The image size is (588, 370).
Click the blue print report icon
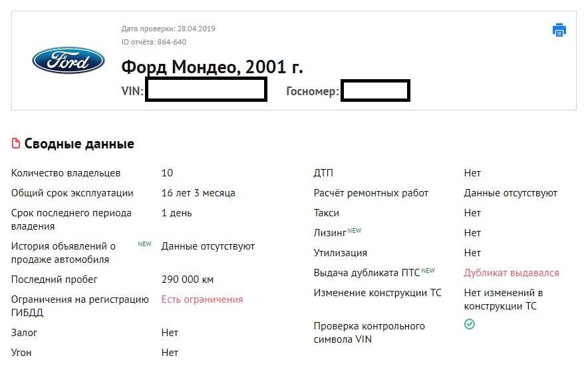click(559, 30)
